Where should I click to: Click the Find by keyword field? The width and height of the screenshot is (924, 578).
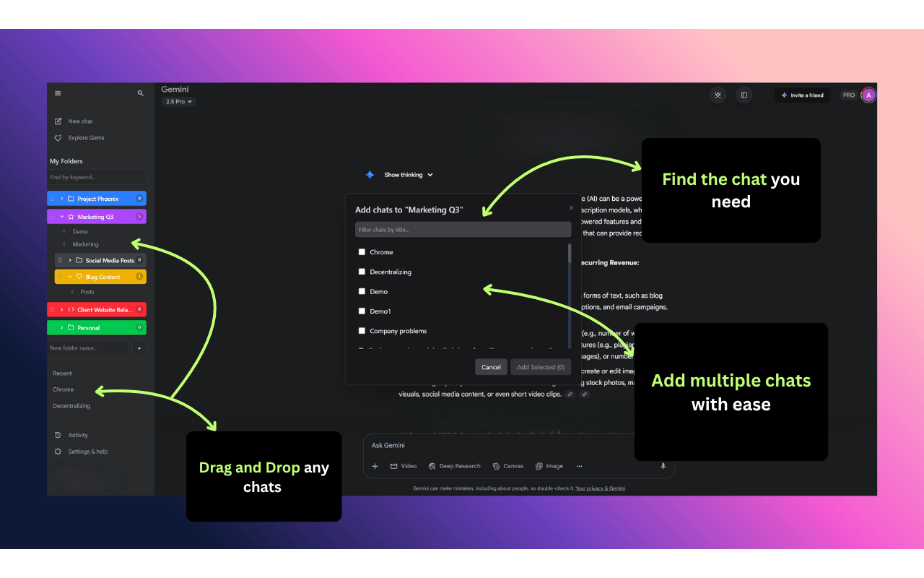pyautogui.click(x=97, y=177)
